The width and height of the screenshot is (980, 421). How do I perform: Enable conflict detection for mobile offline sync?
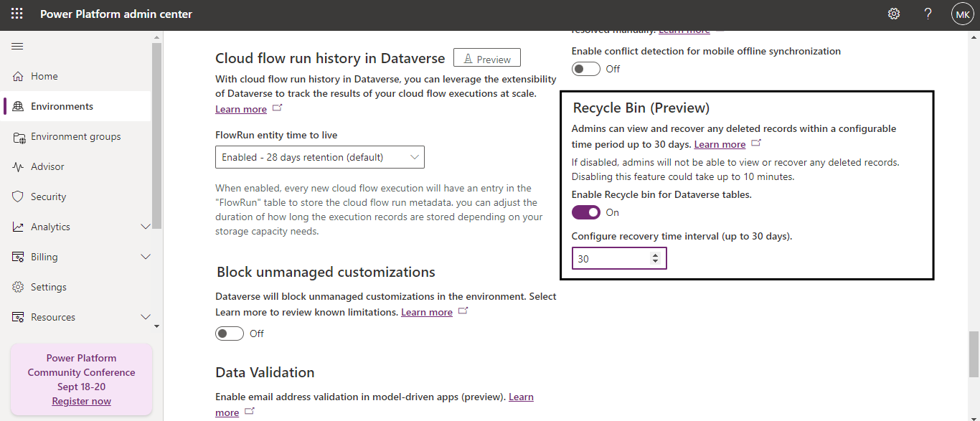pyautogui.click(x=586, y=69)
